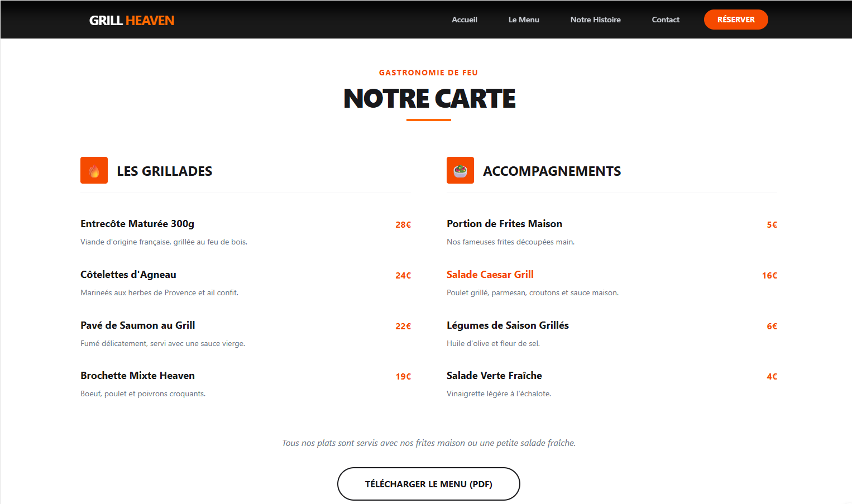Choose Brochette Mixte Heaven dish
The height and width of the screenshot is (504, 852).
click(137, 376)
